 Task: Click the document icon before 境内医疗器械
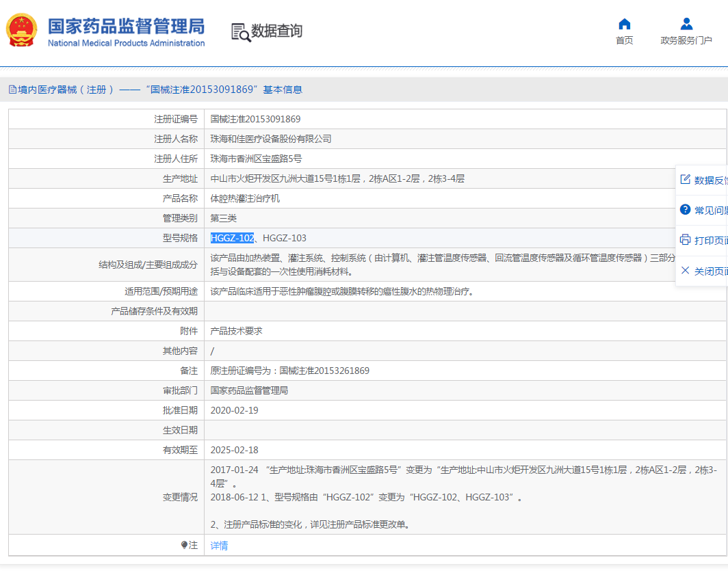[x=12, y=90]
